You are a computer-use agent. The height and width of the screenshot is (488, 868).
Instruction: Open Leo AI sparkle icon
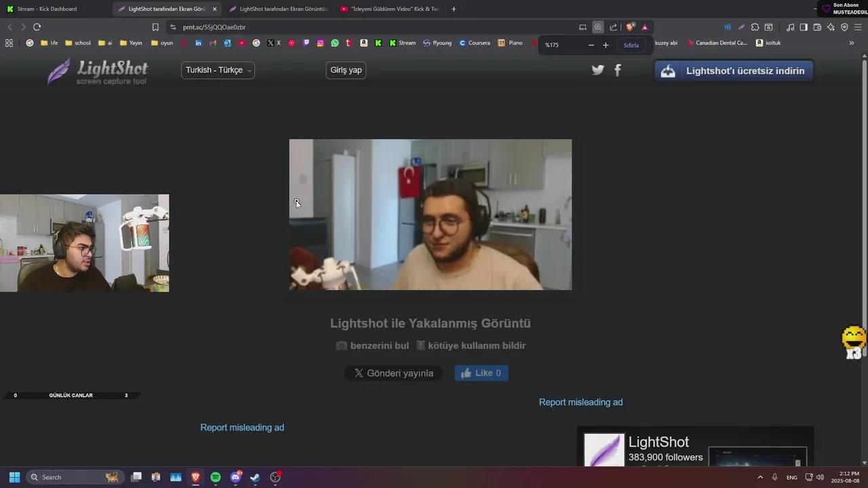coord(831,27)
